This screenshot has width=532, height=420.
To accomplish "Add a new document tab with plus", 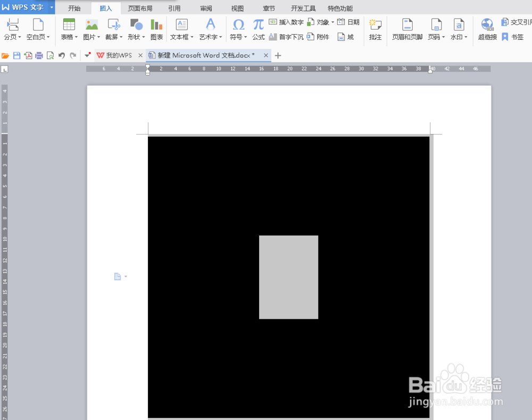I will tap(278, 56).
